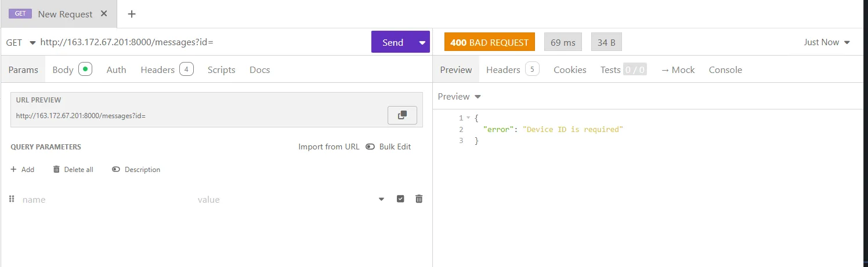
Task: Open the Preview mode dropdown
Action: pos(460,96)
